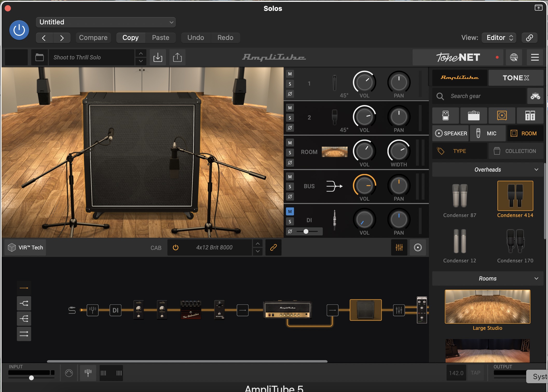
Task: Unmute the DI channel
Action: point(290,212)
